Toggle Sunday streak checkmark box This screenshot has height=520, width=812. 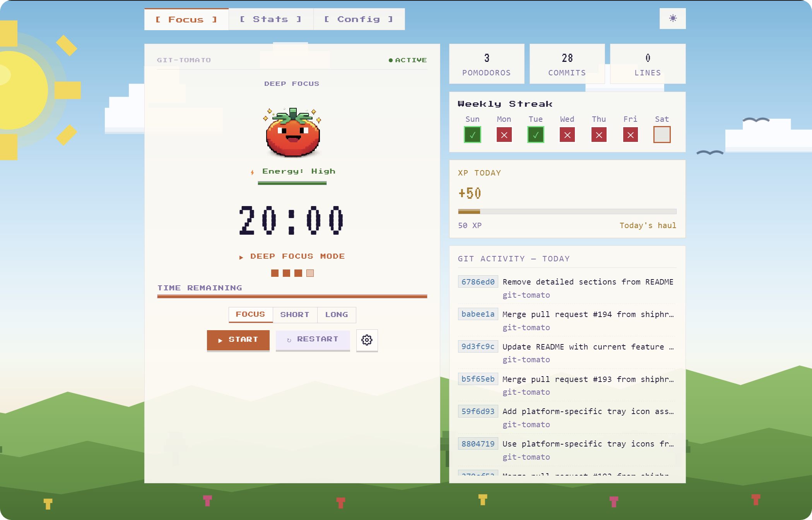472,135
